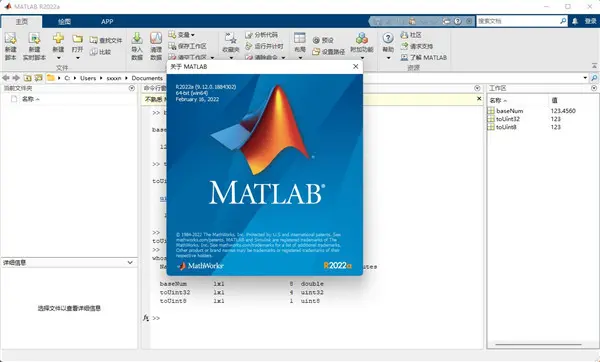
Task: Click the magnifier icon in documentation search box
Action: (x=563, y=21)
